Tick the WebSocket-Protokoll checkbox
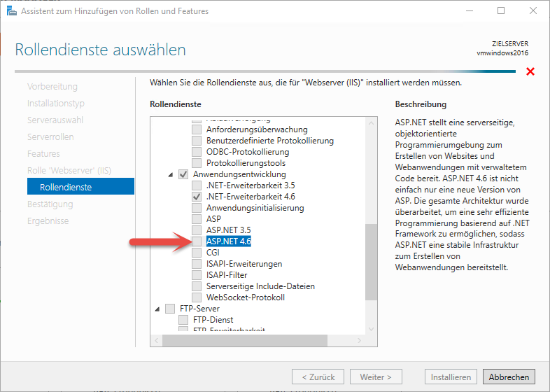 click(197, 297)
